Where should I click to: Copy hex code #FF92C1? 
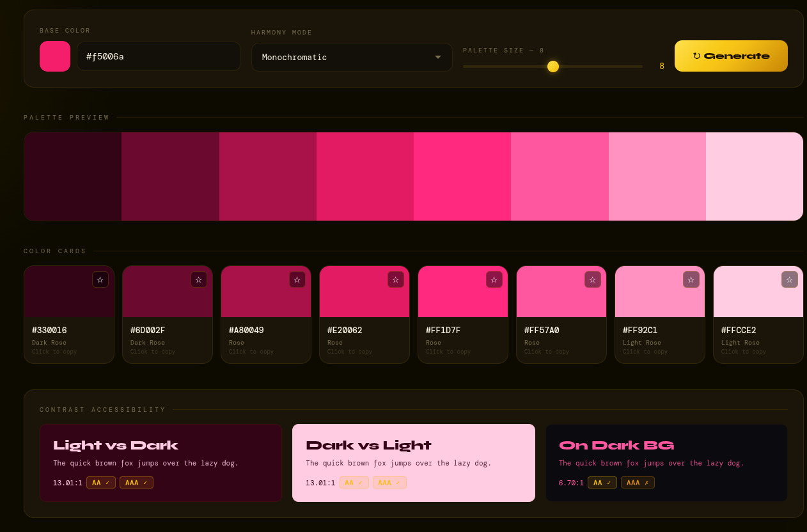point(640,331)
